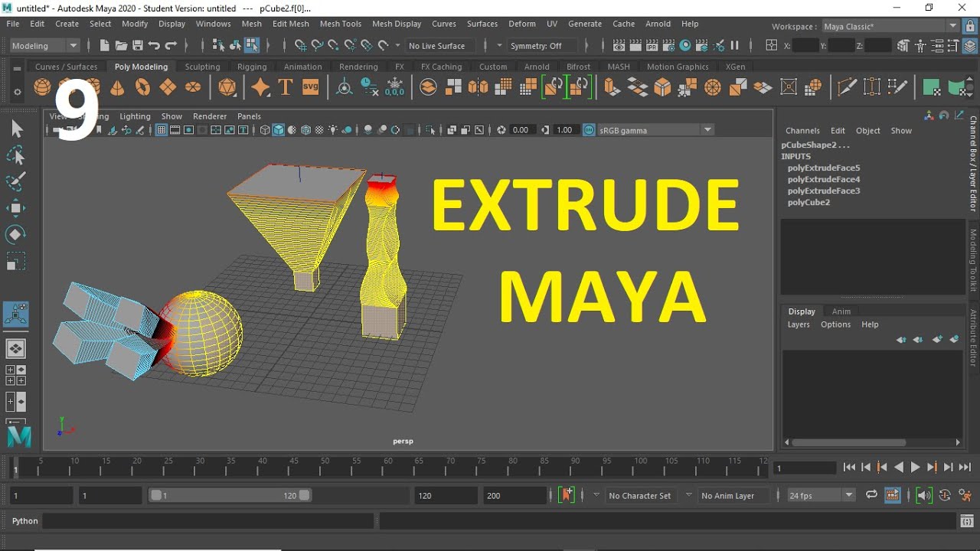Create a polygon disc from the shelf

coord(193,87)
